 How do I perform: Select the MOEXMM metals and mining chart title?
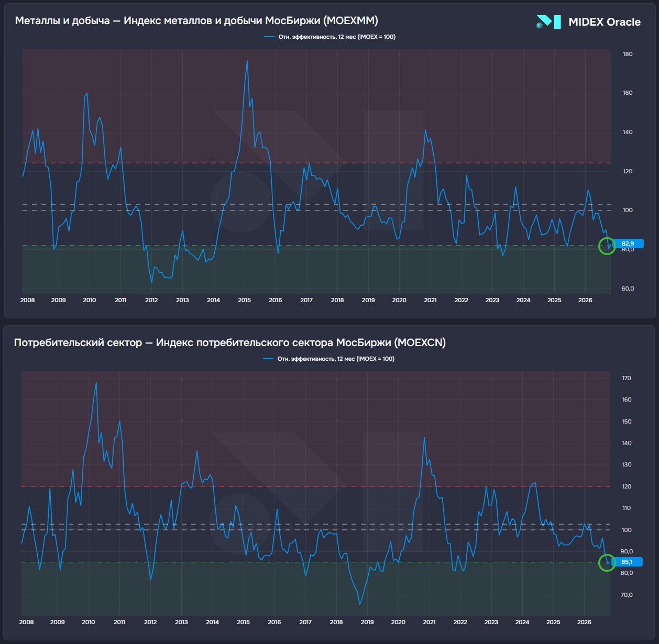click(196, 20)
